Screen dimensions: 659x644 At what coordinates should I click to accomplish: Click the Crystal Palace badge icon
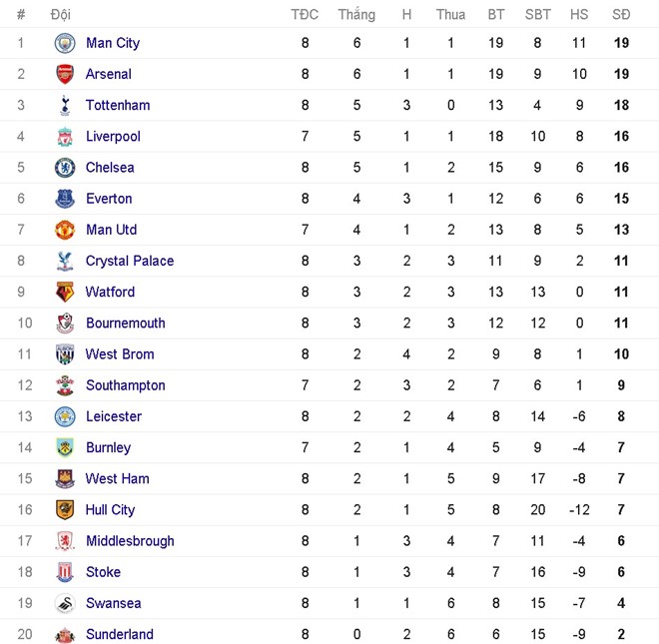(65, 261)
